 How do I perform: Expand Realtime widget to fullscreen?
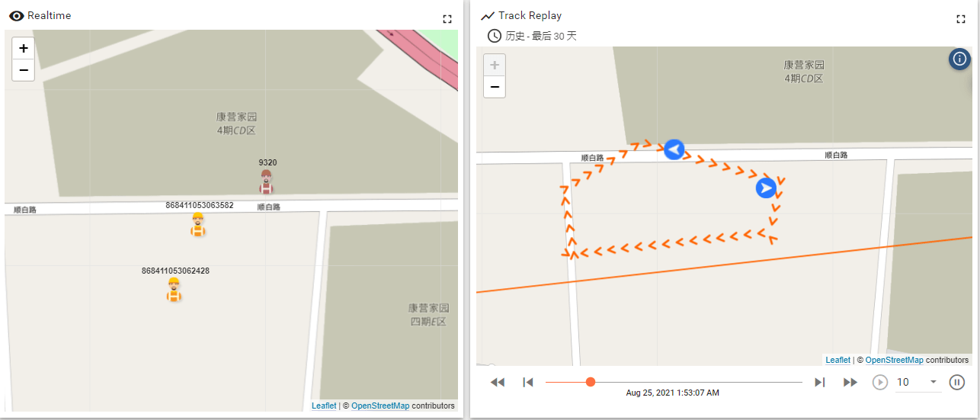coord(447,19)
